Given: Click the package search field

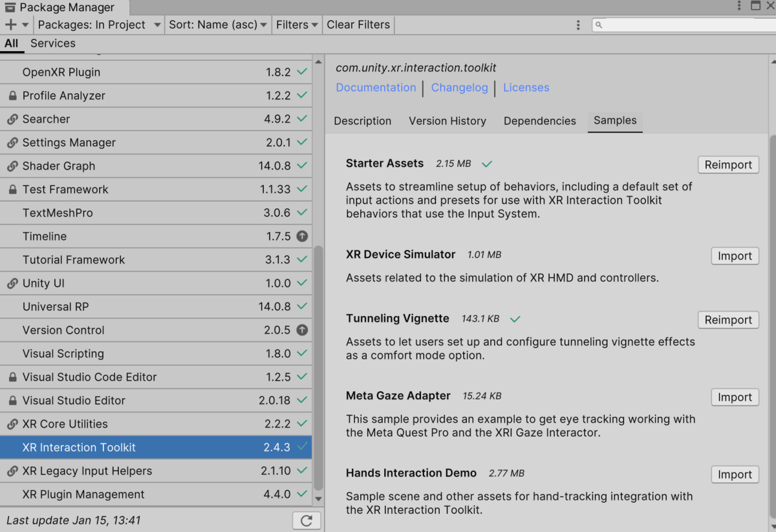Looking at the screenshot, I should tap(684, 25).
